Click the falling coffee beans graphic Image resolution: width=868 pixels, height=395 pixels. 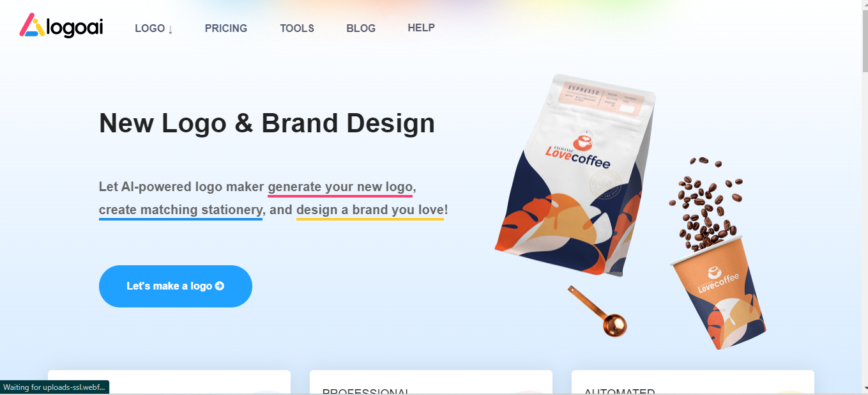[x=704, y=203]
